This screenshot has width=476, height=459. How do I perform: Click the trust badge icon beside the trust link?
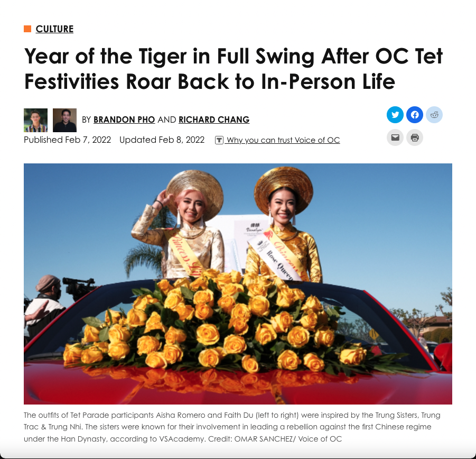[219, 140]
